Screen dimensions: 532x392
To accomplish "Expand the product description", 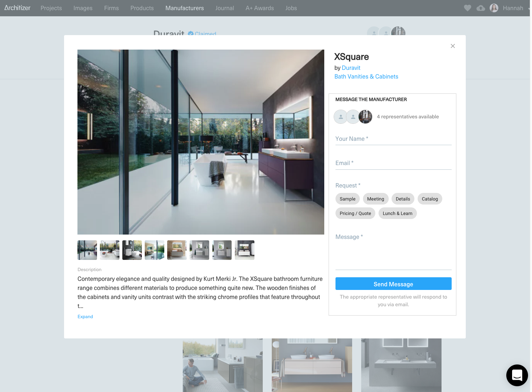I will tap(85, 317).
